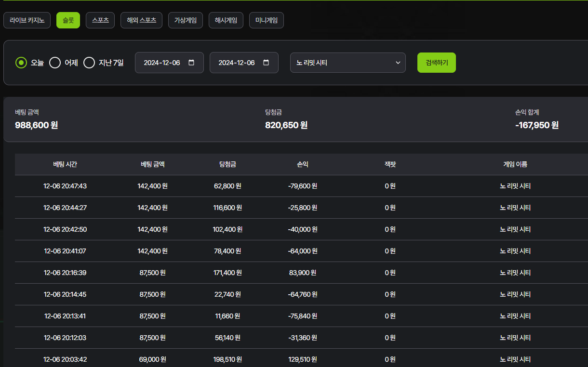Click winnings cell 102,400 원
Screen dimensions: 588x367
pos(227,229)
